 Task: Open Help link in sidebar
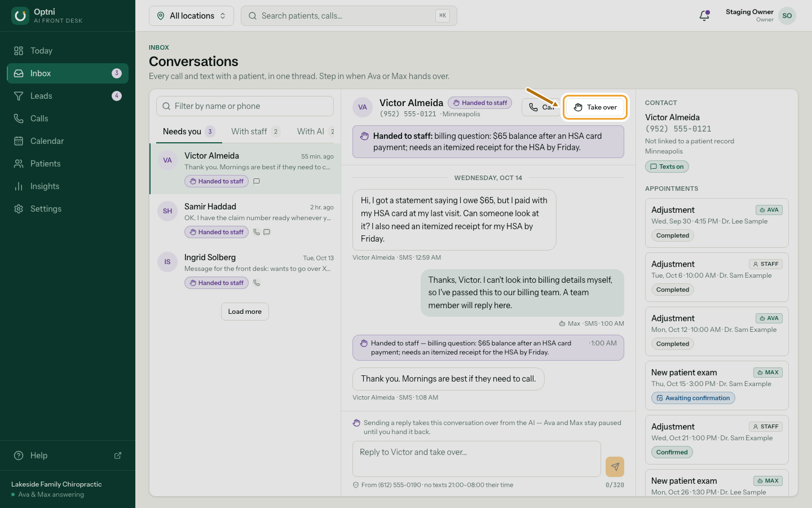click(68, 456)
